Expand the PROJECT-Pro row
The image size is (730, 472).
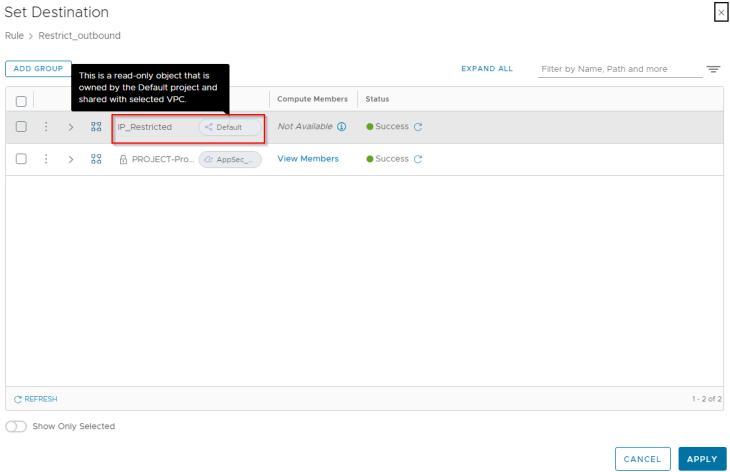tap(71, 160)
